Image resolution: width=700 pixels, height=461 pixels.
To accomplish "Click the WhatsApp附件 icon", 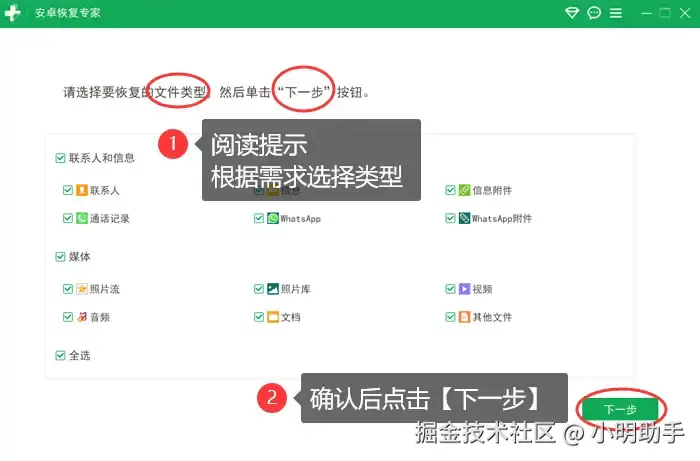I will coord(464,218).
